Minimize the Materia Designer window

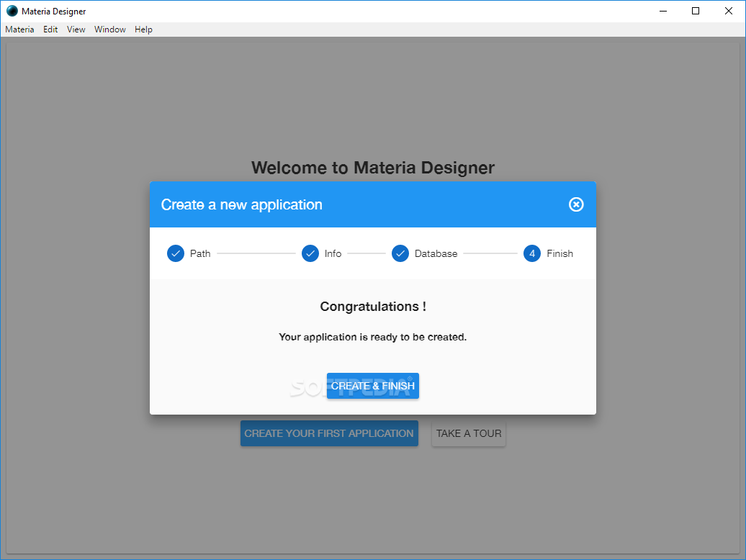point(663,11)
